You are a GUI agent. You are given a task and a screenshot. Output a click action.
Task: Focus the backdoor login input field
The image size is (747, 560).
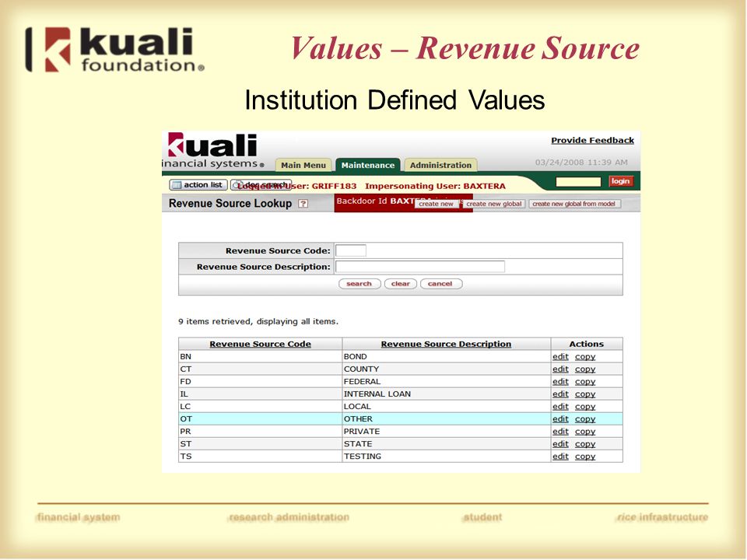pos(578,181)
